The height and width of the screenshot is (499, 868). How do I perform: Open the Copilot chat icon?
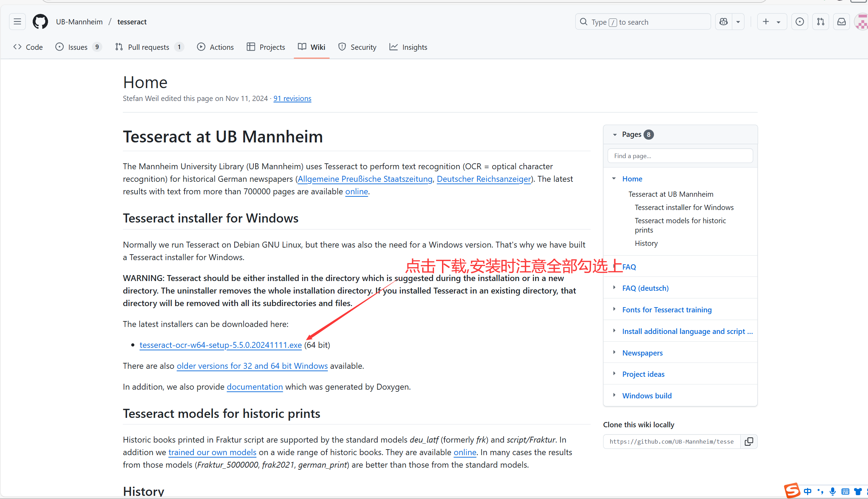pyautogui.click(x=724, y=22)
